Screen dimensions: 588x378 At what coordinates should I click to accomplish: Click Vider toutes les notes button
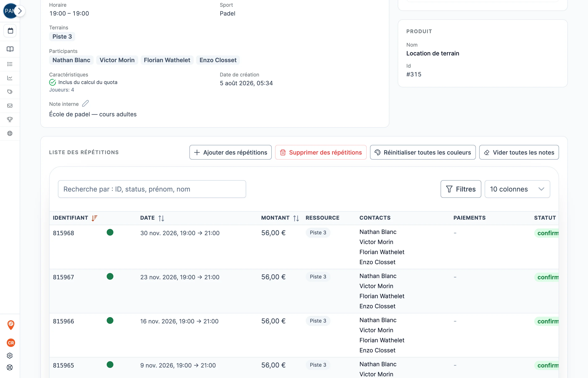point(519,152)
